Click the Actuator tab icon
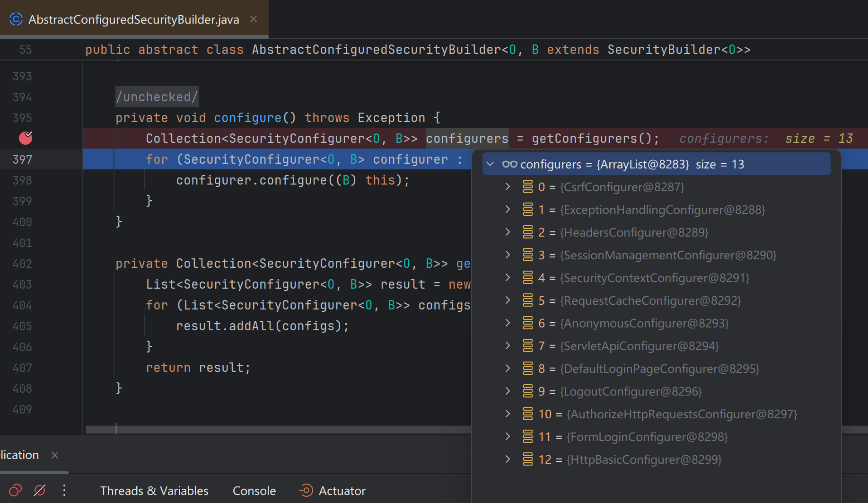 [x=306, y=490]
